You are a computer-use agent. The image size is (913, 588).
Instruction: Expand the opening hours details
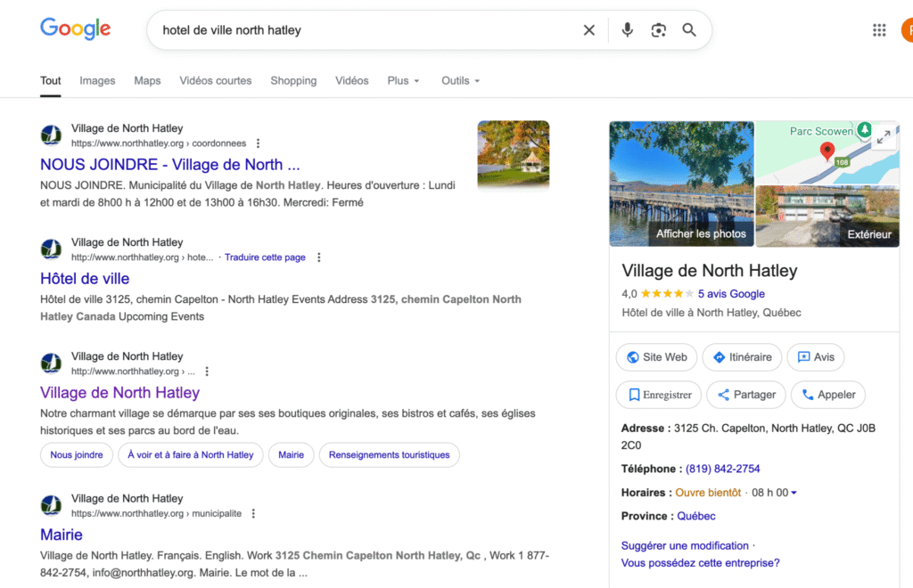(794, 493)
